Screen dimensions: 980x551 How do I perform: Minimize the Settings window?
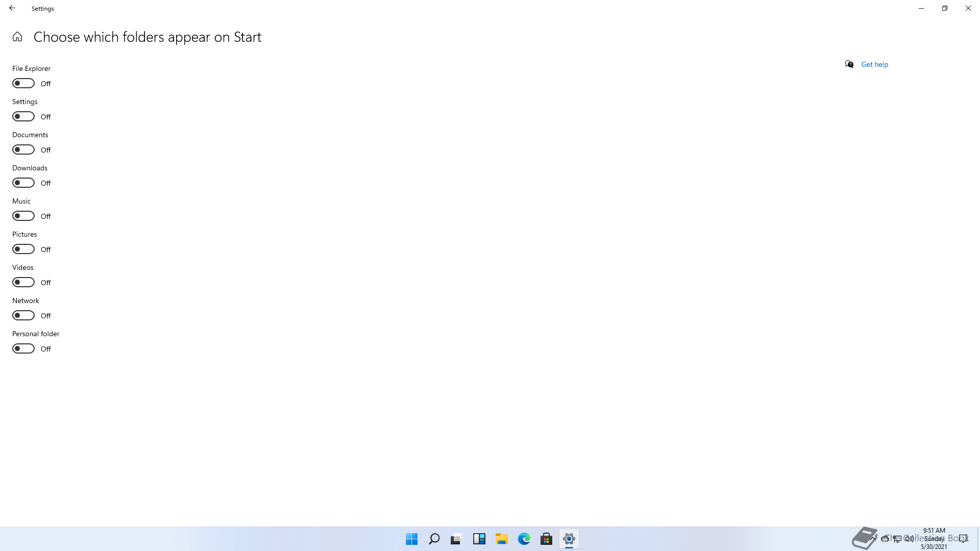(921, 8)
